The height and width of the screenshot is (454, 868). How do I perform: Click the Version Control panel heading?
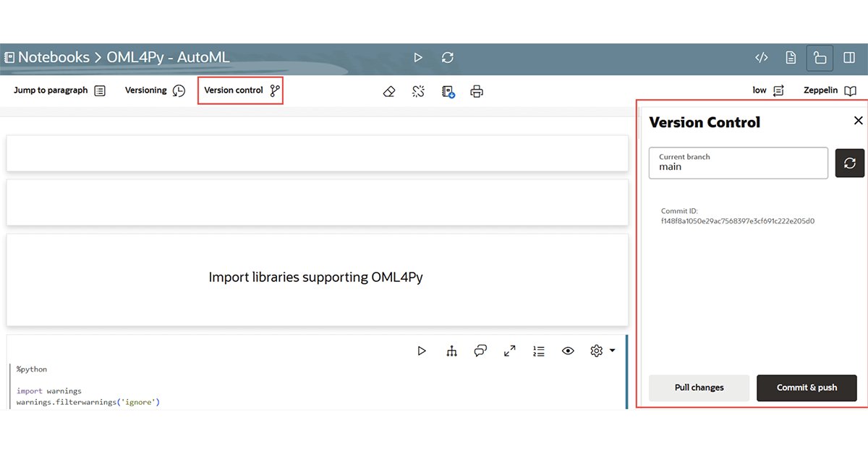coord(705,122)
